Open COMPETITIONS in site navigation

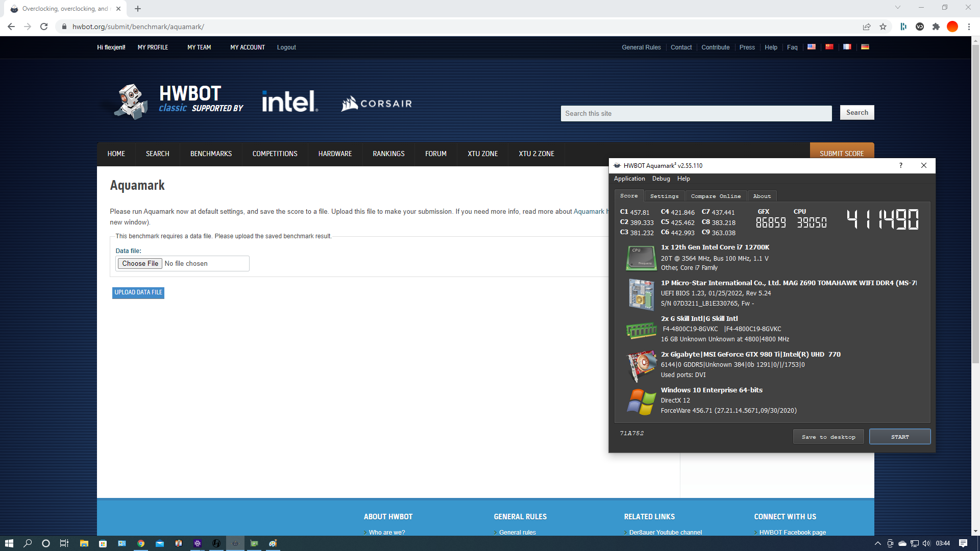coord(275,154)
